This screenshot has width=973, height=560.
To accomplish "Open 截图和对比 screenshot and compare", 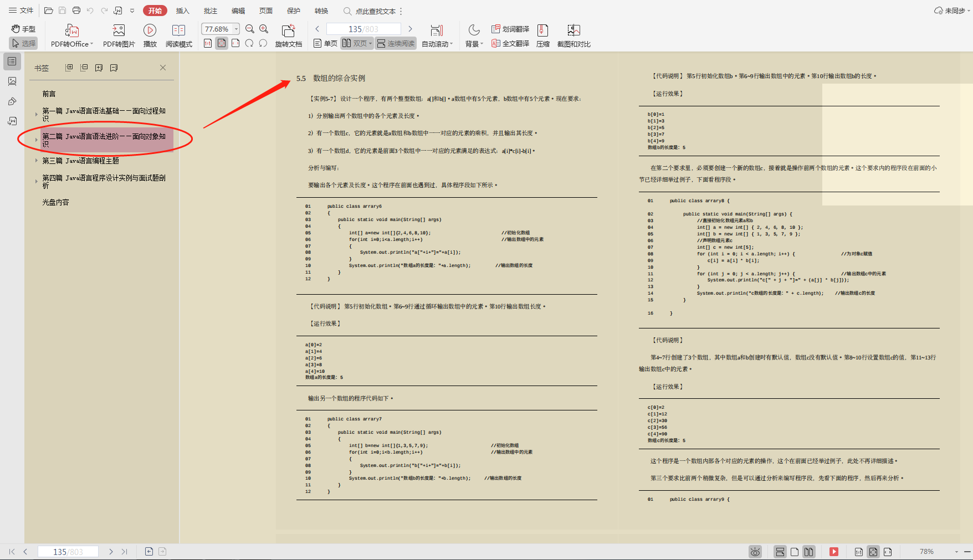I will tap(573, 36).
